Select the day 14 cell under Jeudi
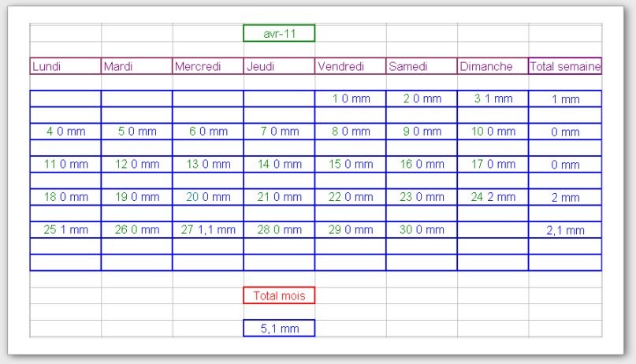636x364 pixels. click(x=279, y=165)
